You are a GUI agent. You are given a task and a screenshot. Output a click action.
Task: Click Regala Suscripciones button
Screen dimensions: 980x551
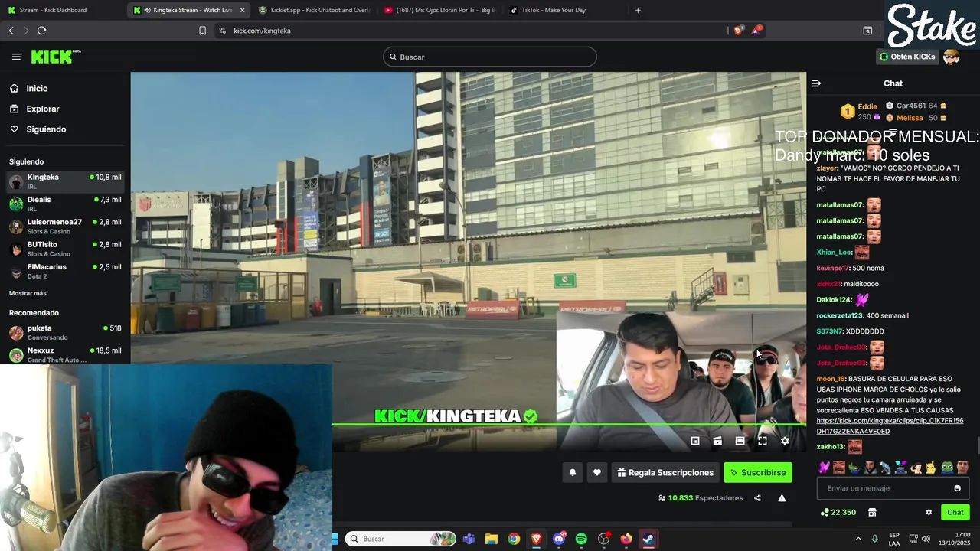click(665, 473)
